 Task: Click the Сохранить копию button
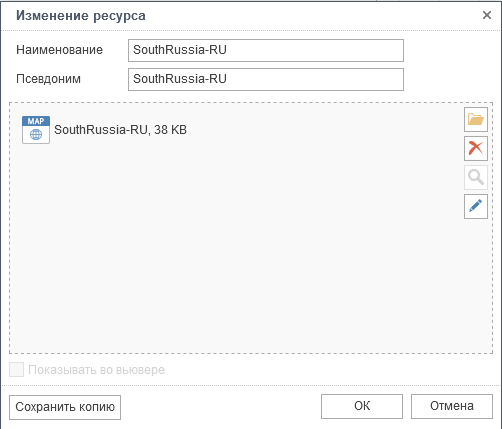[65, 407]
